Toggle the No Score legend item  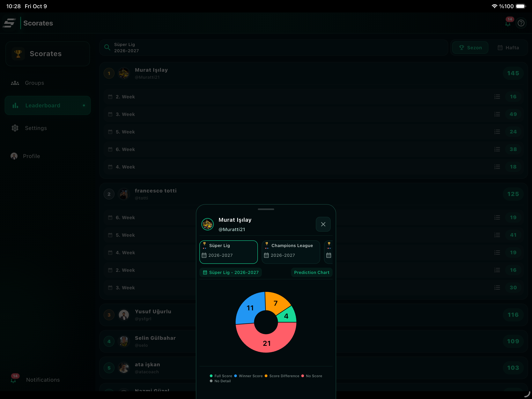pyautogui.click(x=311, y=376)
